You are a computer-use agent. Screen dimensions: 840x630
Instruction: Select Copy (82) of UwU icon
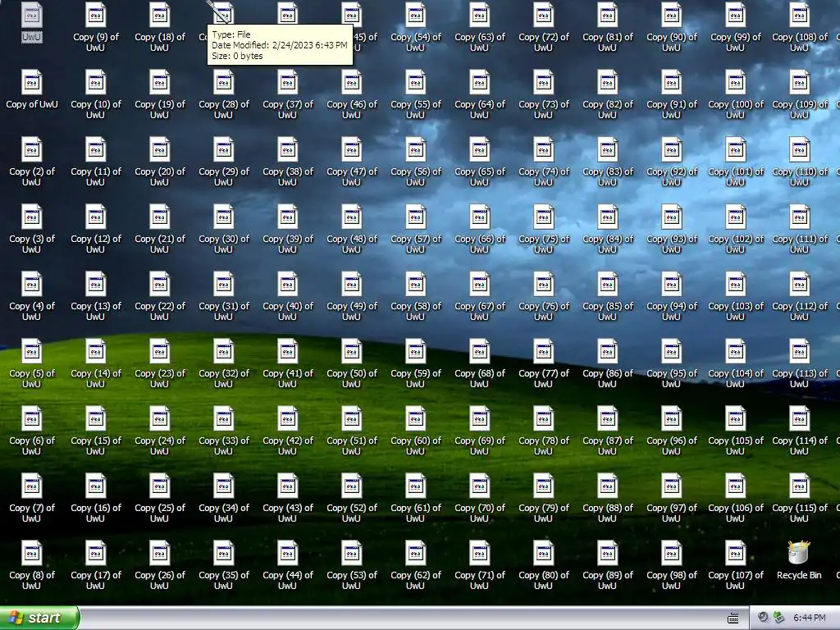pyautogui.click(x=608, y=83)
